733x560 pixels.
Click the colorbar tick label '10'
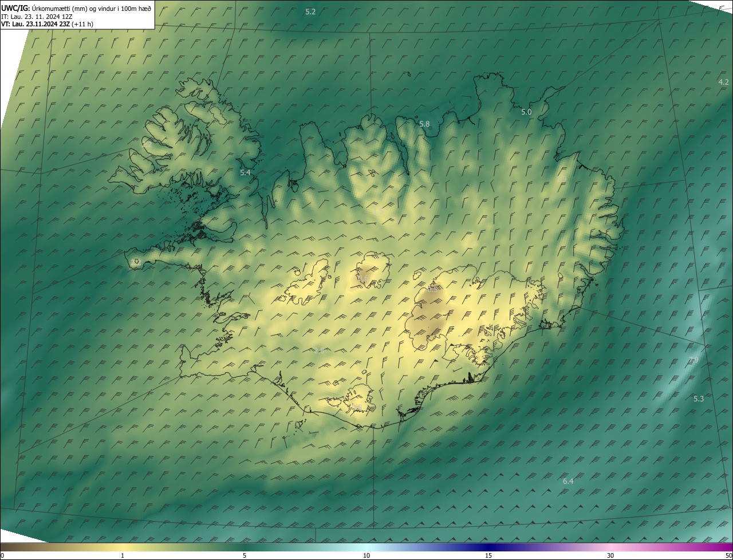[366, 555]
